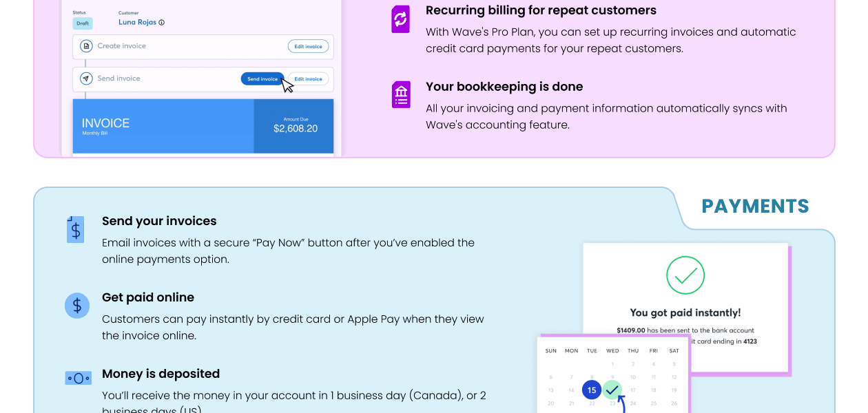Click the paper plane Send invoice icon
The image size is (868, 413).
tap(86, 78)
